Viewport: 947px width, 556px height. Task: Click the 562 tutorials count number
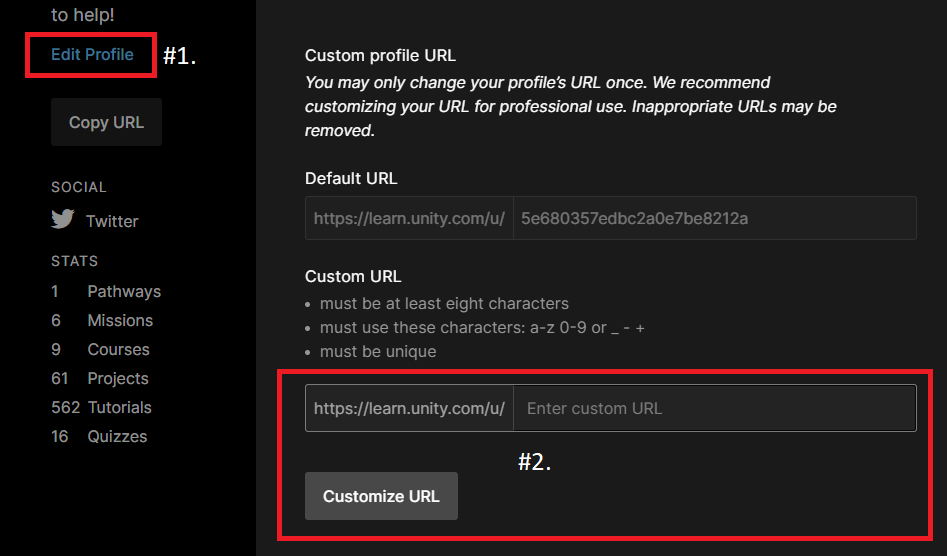tap(65, 407)
